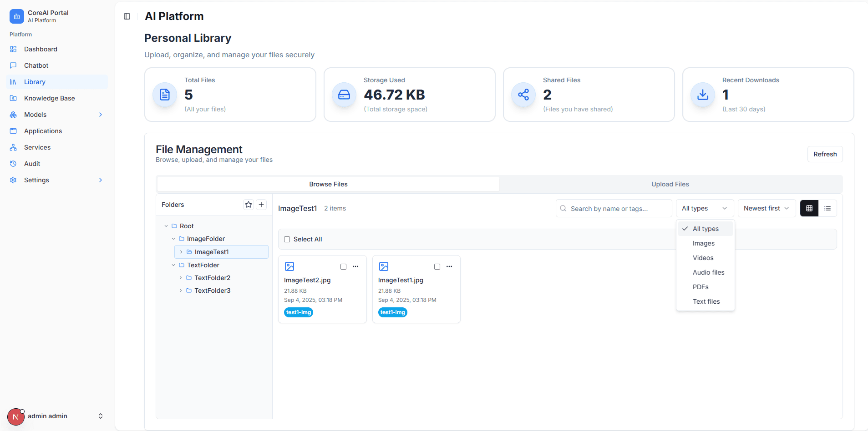This screenshot has width=868, height=431.
Task: Choose Images from the type filter
Action: [x=703, y=243]
